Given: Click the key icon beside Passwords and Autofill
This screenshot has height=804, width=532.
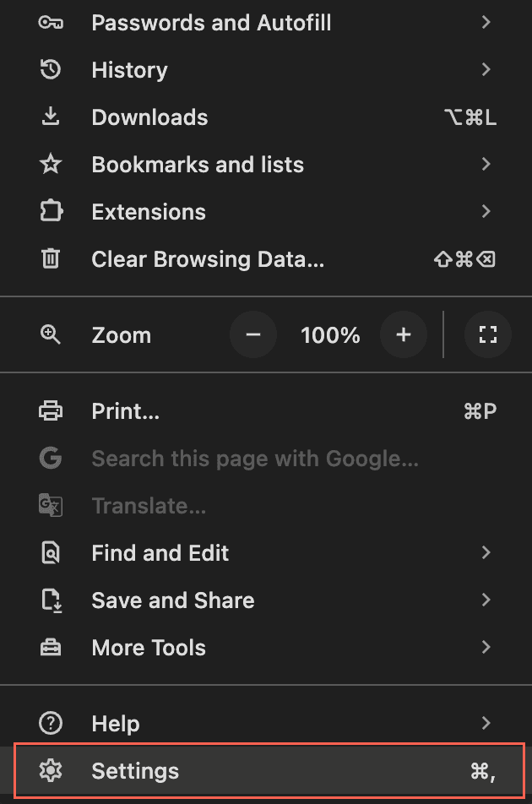Looking at the screenshot, I should click(x=51, y=23).
